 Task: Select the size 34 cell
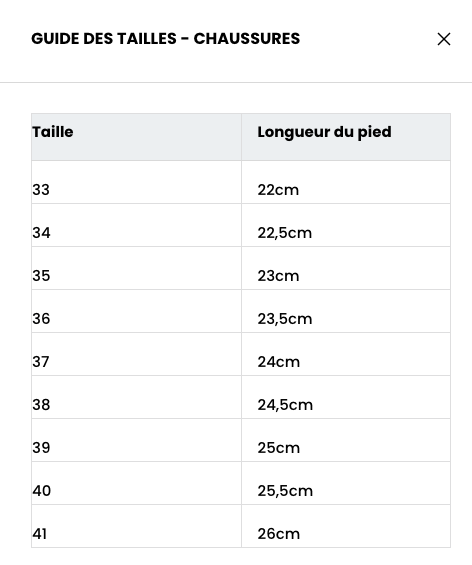pos(136,225)
